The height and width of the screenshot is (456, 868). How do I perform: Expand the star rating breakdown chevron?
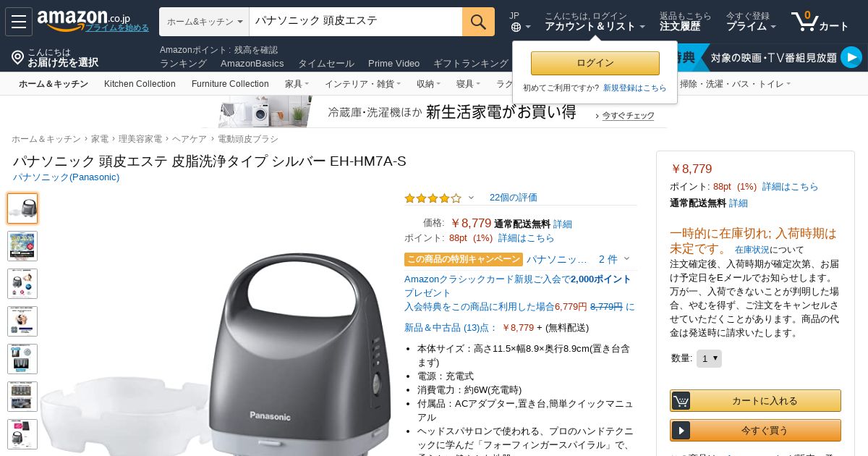472,198
